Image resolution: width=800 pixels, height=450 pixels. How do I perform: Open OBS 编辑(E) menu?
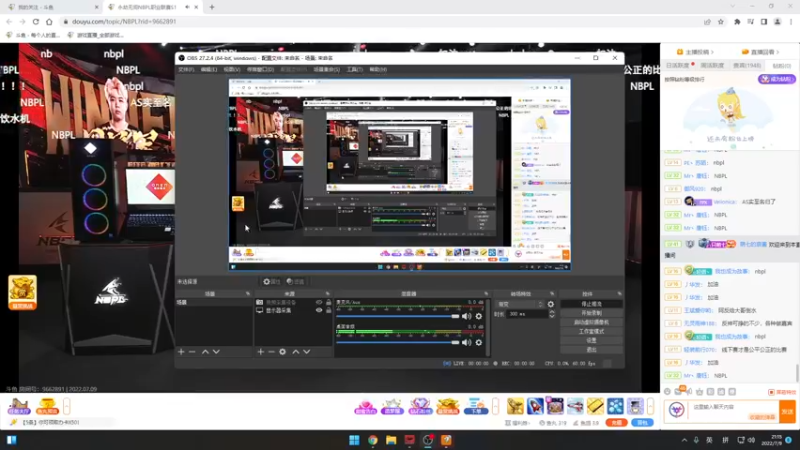click(209, 69)
